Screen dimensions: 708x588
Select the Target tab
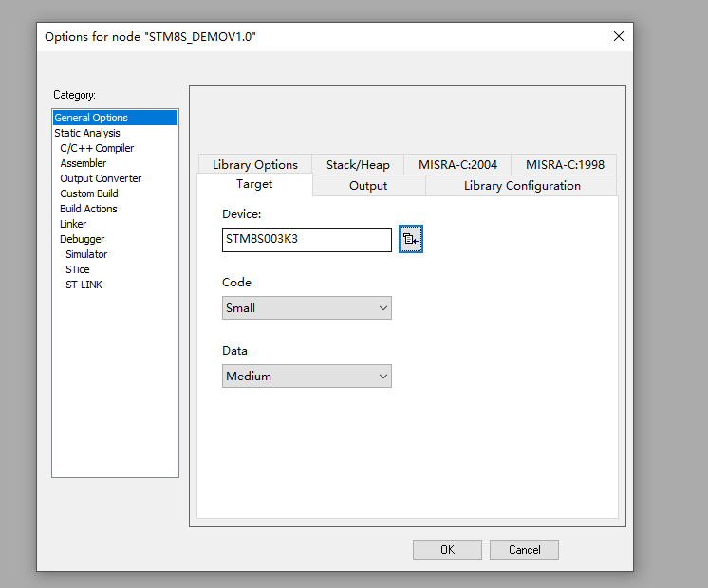coord(254,184)
